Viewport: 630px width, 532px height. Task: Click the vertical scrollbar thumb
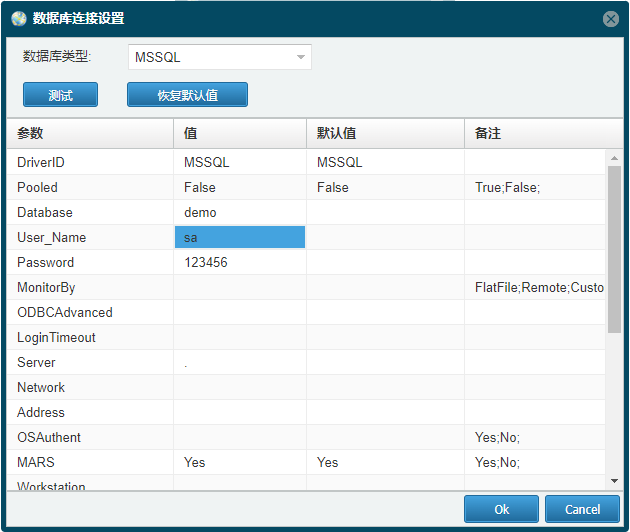[614, 249]
